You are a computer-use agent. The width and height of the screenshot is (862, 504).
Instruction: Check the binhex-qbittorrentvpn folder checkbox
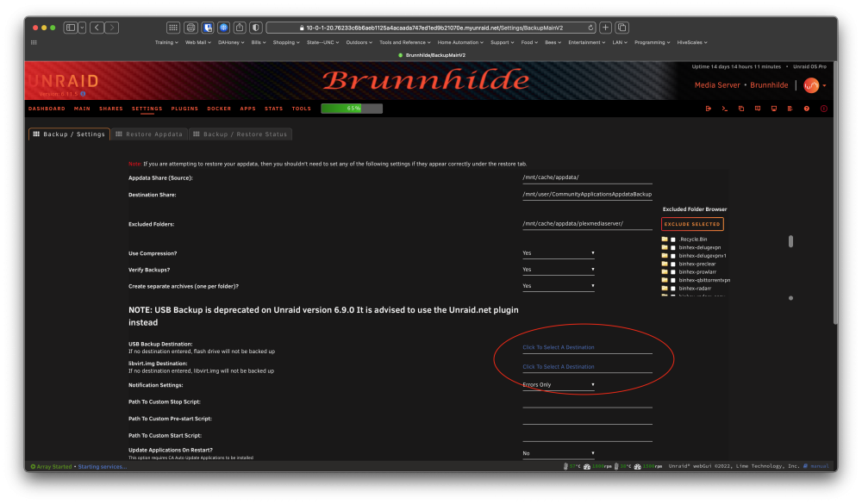(673, 280)
